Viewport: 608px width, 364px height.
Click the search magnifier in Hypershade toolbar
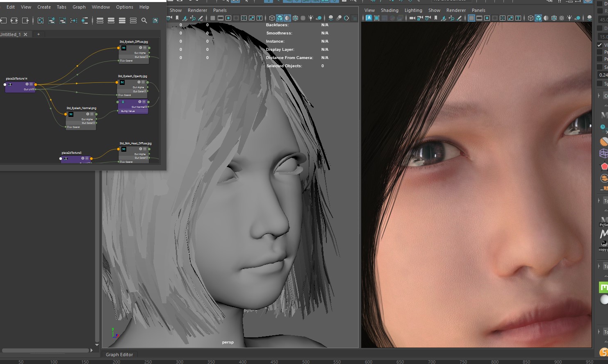pyautogui.click(x=144, y=20)
